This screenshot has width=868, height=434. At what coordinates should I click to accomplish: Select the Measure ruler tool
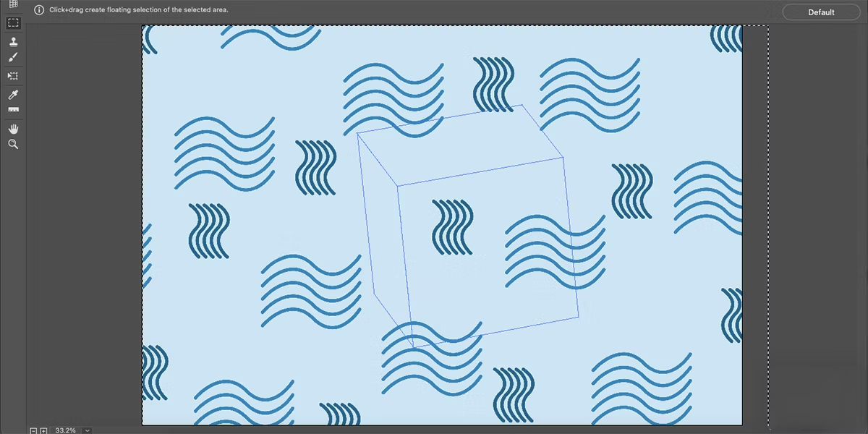(13, 110)
